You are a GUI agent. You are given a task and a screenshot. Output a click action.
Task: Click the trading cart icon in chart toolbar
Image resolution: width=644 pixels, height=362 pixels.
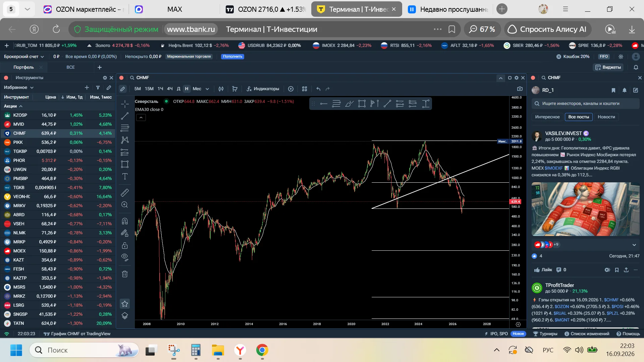click(x=235, y=89)
